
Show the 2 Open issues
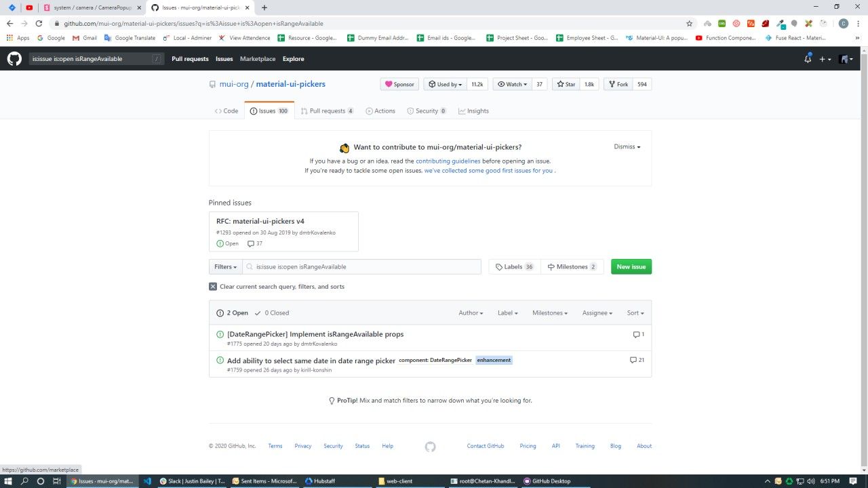pos(233,313)
